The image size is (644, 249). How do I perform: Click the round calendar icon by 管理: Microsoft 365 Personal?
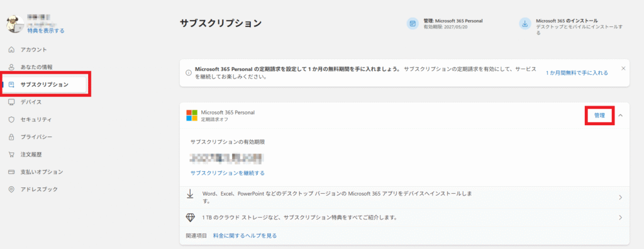(x=413, y=23)
